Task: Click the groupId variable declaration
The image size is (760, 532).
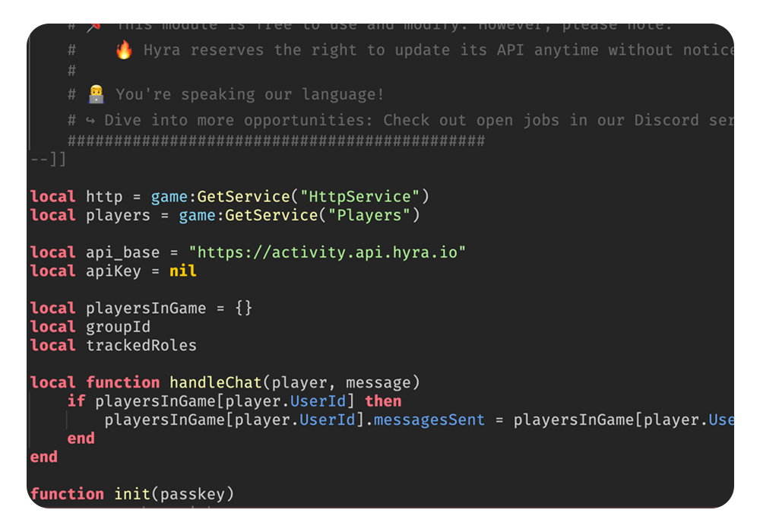Action: tap(118, 327)
